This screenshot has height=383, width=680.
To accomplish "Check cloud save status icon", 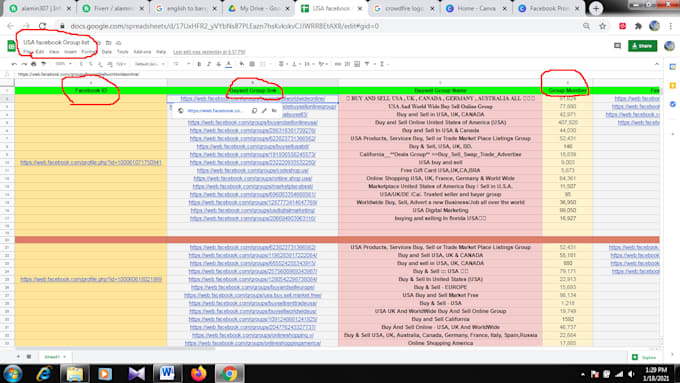I will [118, 43].
